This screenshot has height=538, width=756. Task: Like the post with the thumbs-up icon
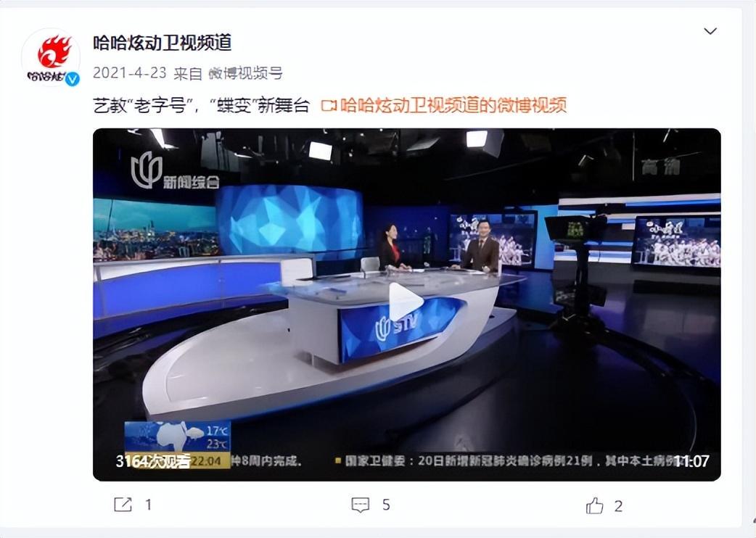594,505
